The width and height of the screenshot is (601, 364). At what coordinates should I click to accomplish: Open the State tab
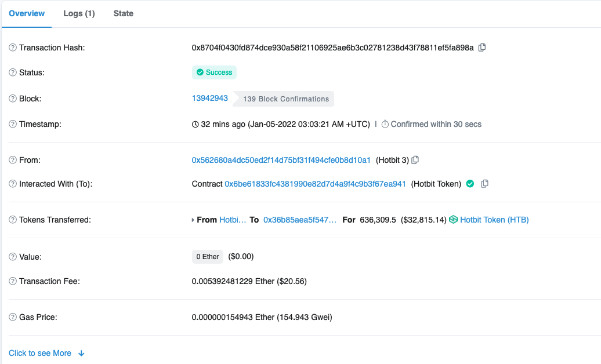(x=123, y=13)
